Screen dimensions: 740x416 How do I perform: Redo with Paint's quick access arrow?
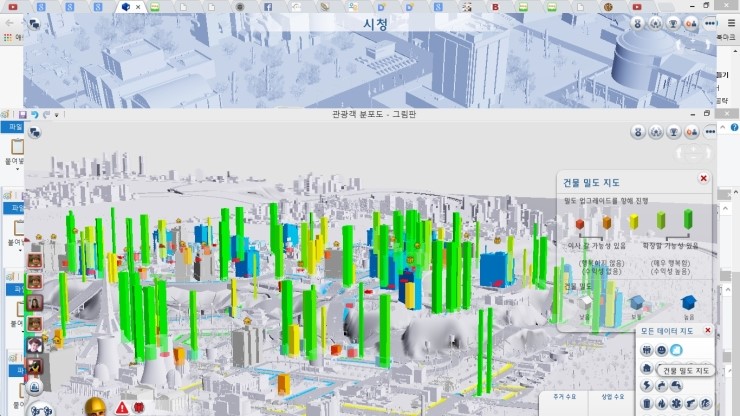(x=46, y=115)
